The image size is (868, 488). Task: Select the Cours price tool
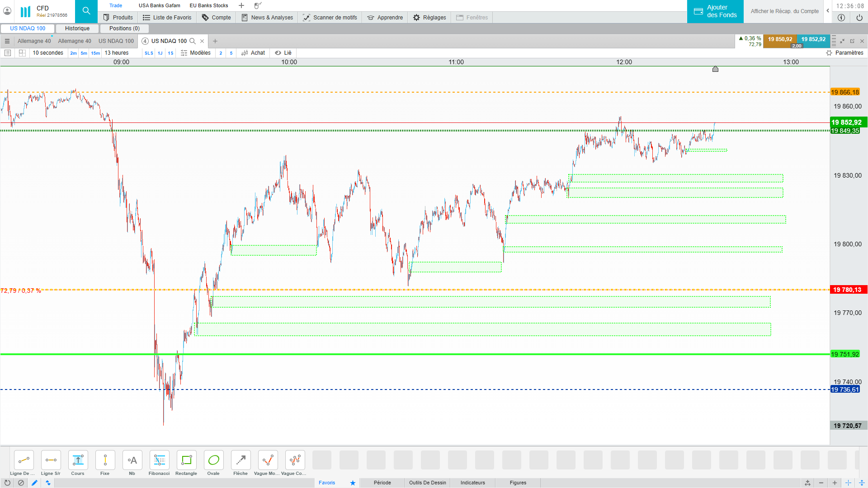point(78,460)
